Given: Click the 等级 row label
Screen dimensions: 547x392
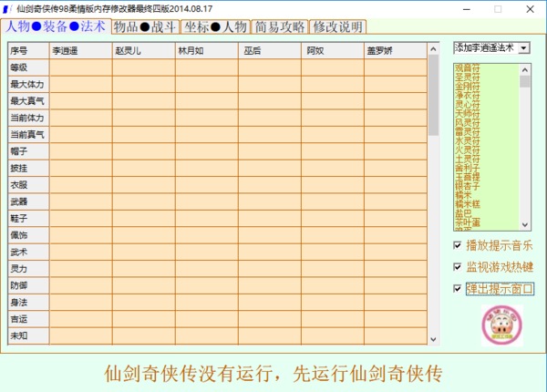Looking at the screenshot, I should point(28,67).
